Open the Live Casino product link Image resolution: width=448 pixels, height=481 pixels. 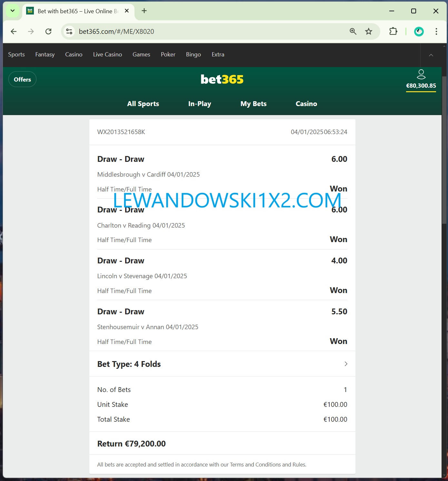[107, 54]
